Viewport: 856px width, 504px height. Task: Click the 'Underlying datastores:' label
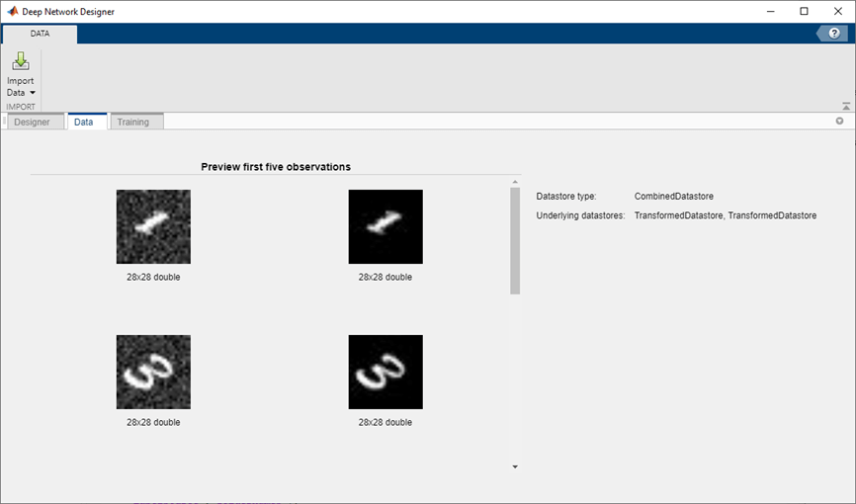(x=580, y=215)
